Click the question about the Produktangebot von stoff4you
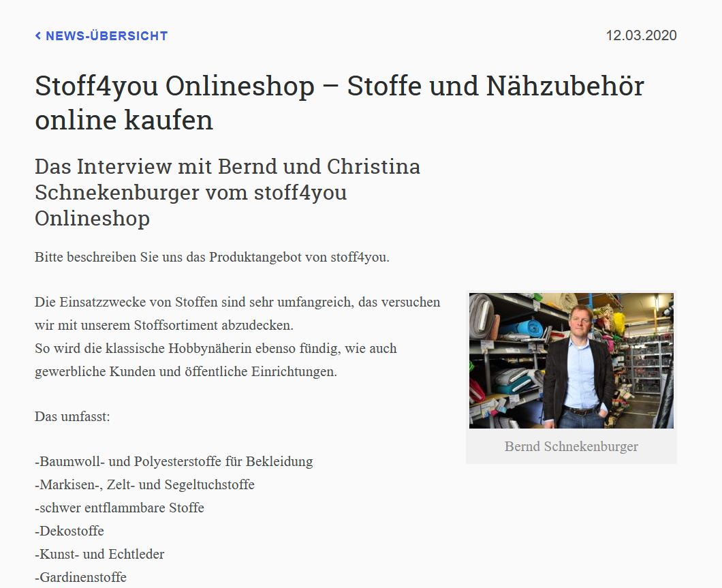Image resolution: width=722 pixels, height=588 pixels. 212,258
